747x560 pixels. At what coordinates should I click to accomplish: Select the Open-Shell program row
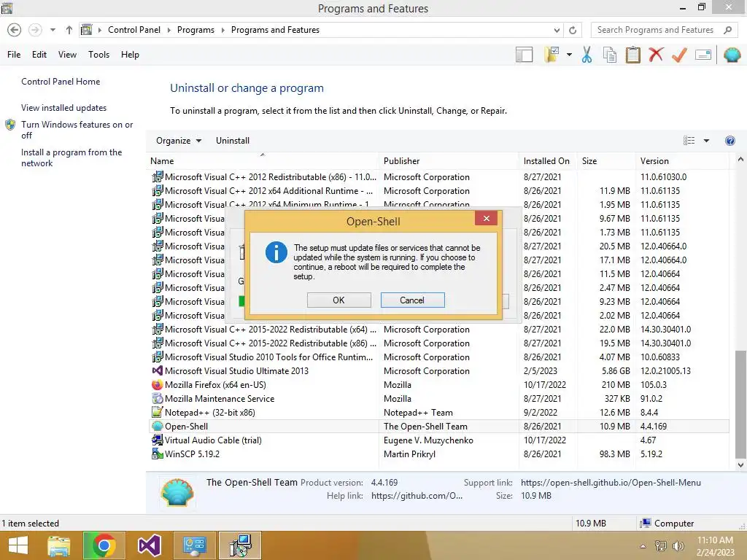tap(438, 426)
